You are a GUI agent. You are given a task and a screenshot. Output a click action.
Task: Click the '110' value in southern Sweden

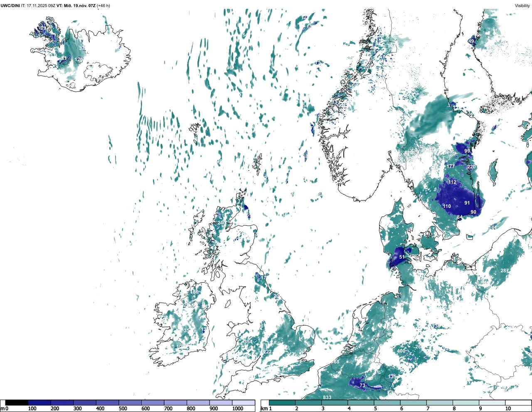pos(447,206)
